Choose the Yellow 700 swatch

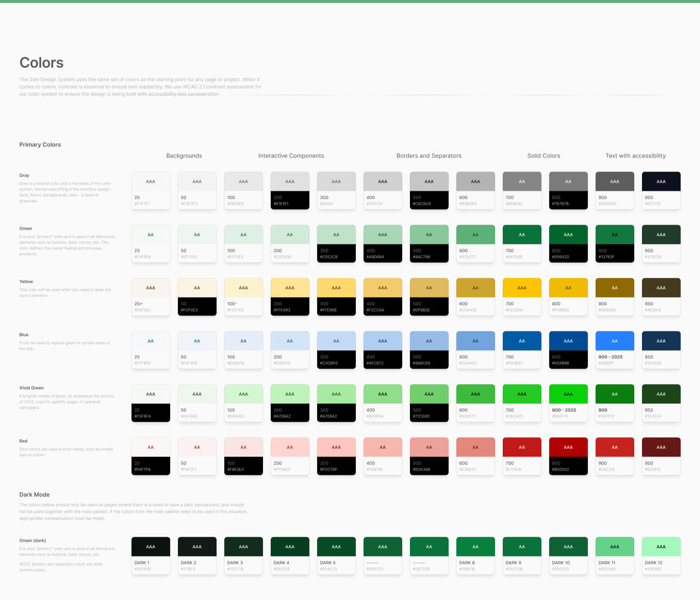(522, 297)
